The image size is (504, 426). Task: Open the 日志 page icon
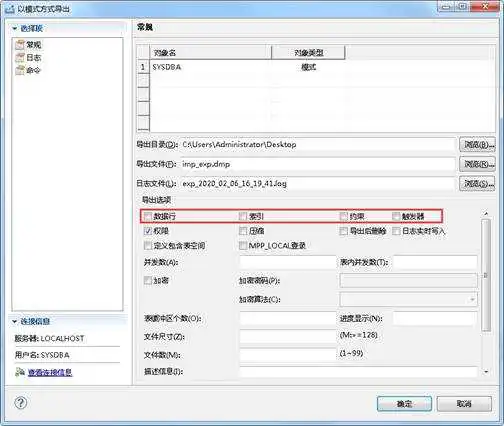(x=20, y=57)
